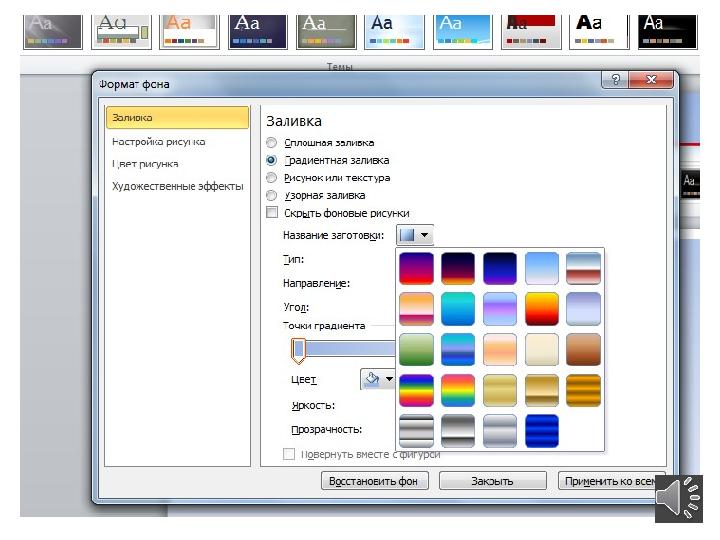
Task: Pick the blue striped peacock preset
Action: (458, 349)
